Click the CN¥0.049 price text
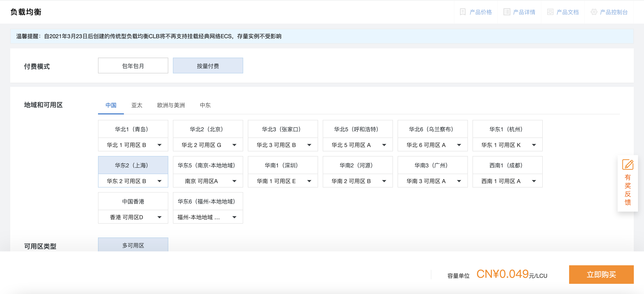The image size is (644, 294). (502, 274)
